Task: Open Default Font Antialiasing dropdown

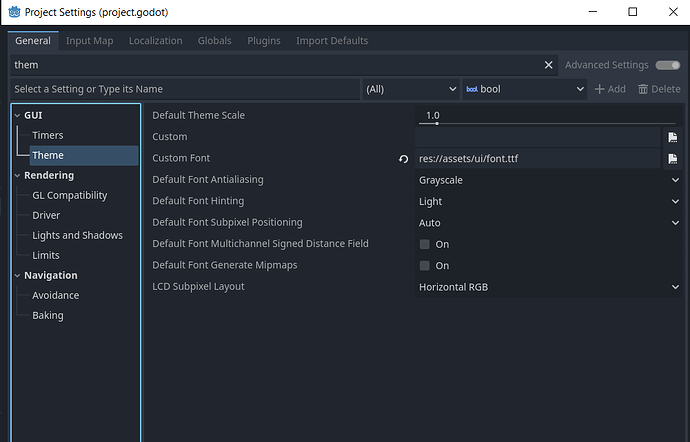Action: [x=548, y=180]
